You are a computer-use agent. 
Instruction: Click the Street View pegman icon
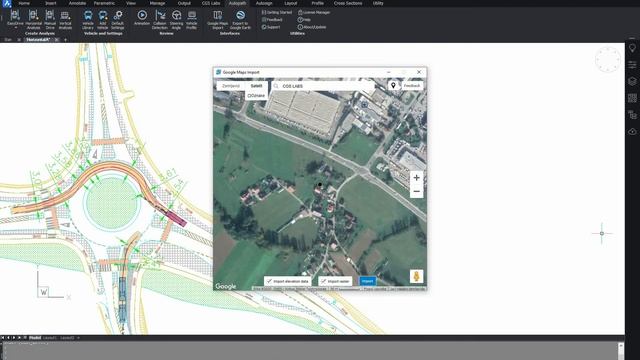[416, 276]
